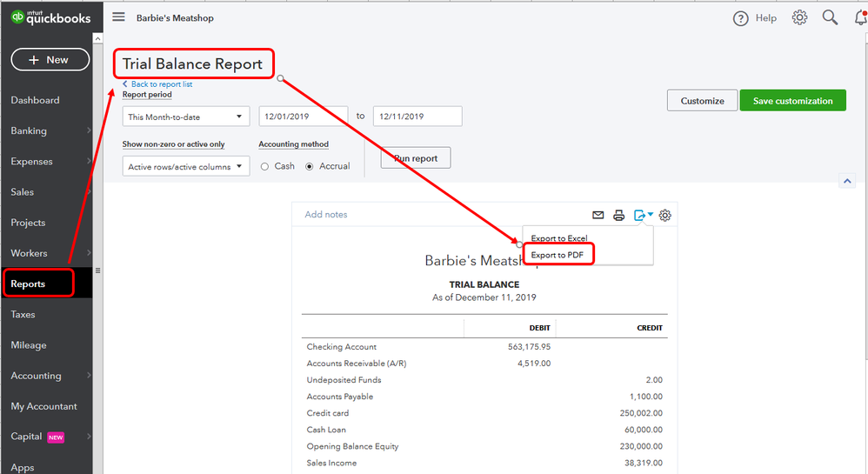Print the report with printer icon
The height and width of the screenshot is (474, 868).
click(x=619, y=216)
